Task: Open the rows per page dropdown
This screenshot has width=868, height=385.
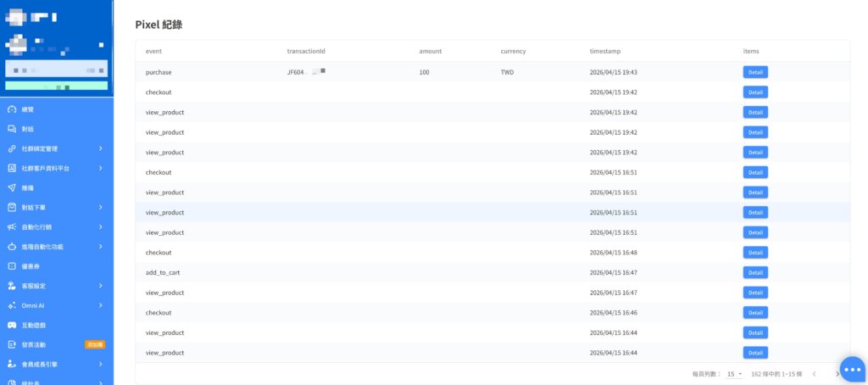Action: click(x=734, y=374)
